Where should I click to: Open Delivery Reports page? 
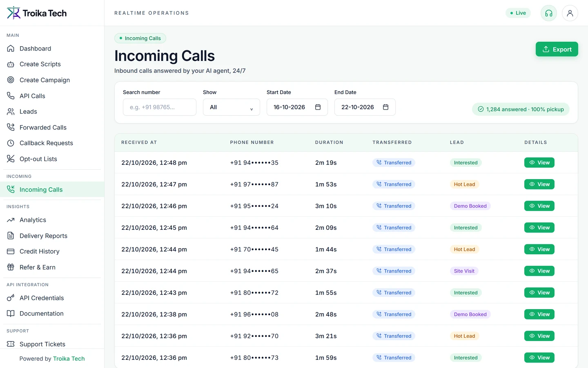(52, 236)
